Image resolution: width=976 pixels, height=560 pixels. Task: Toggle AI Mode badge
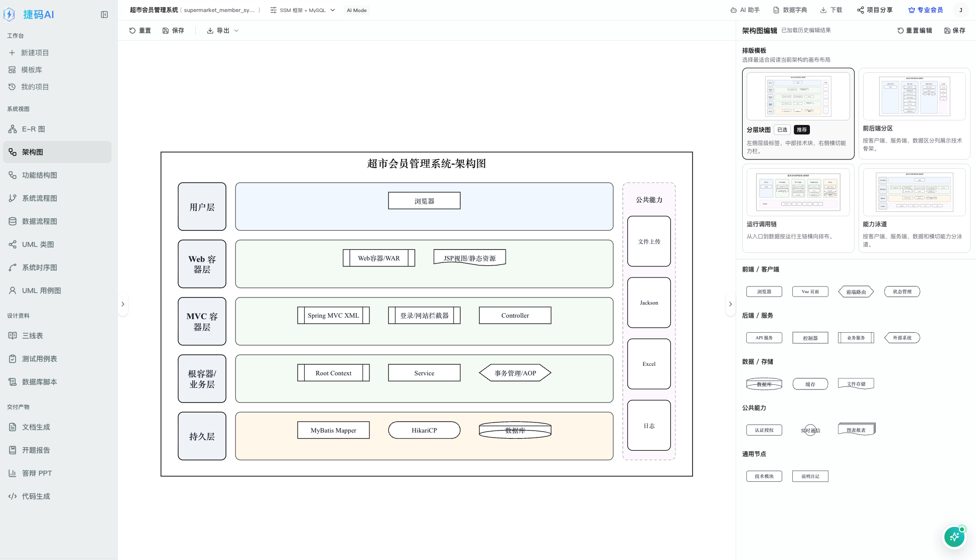pyautogui.click(x=357, y=10)
